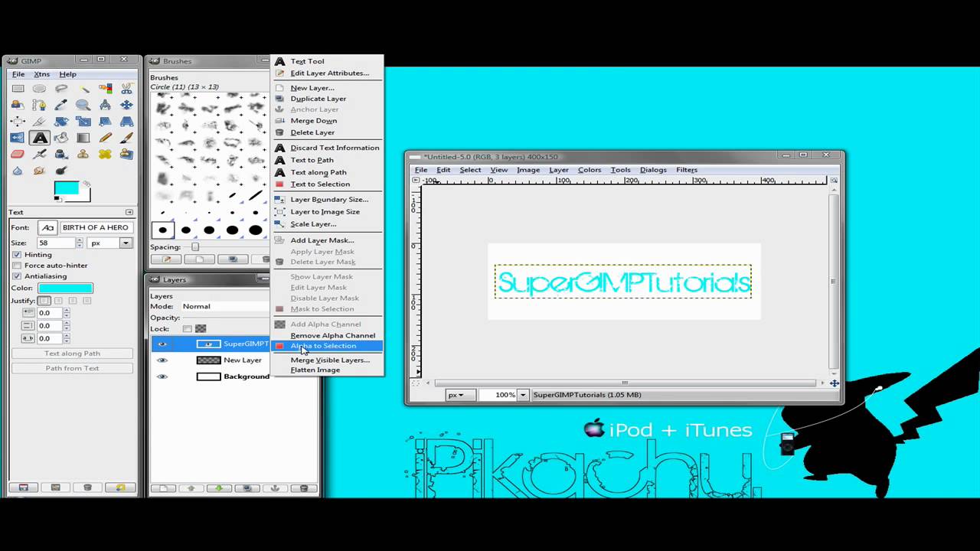
Task: Choose Alpha to Selection from context menu
Action: 327,346
